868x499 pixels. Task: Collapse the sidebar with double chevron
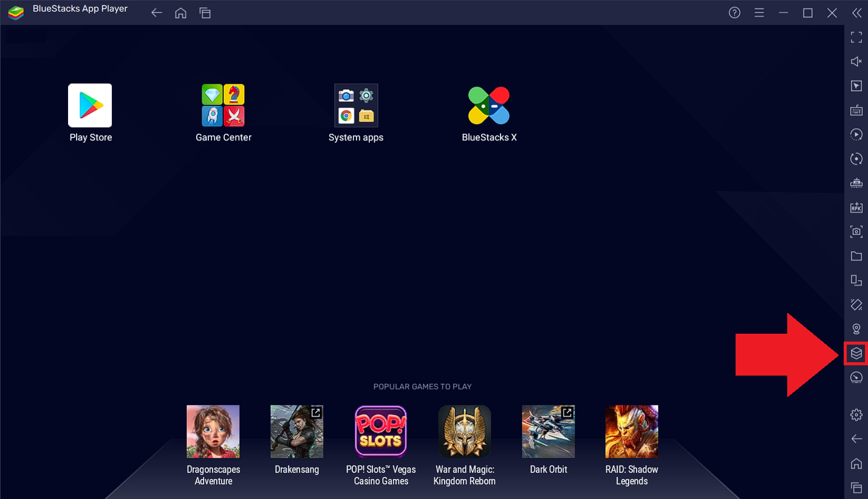pyautogui.click(x=856, y=13)
